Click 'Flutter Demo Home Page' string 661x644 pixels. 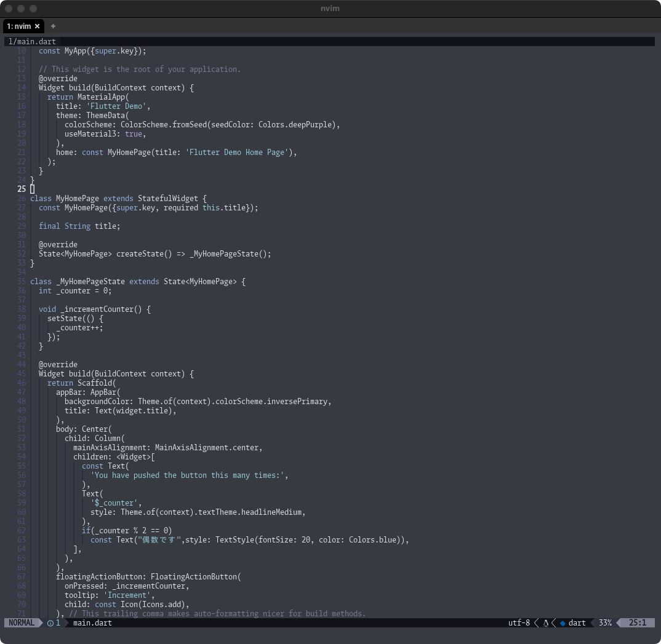coord(236,153)
